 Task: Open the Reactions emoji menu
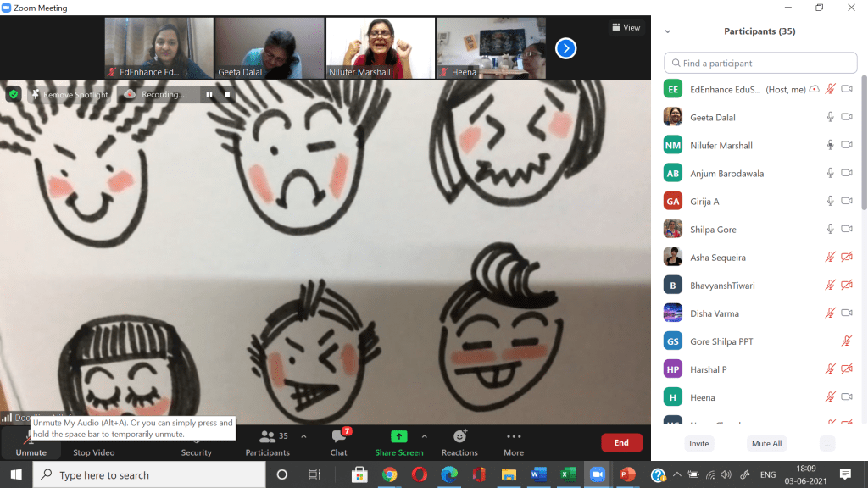tap(459, 437)
